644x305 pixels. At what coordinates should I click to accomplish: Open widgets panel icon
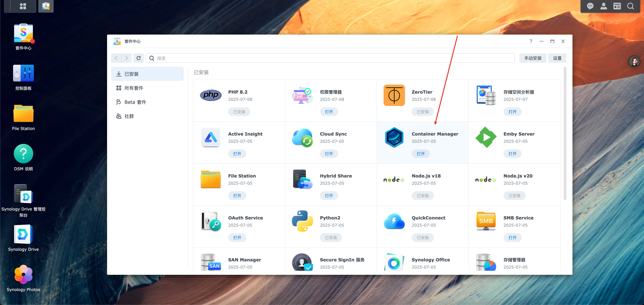click(617, 6)
